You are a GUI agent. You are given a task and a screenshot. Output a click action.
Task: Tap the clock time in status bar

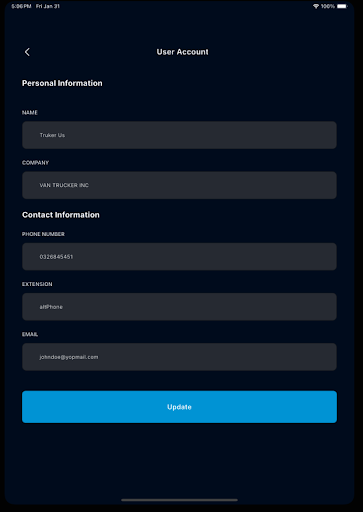point(21,6)
